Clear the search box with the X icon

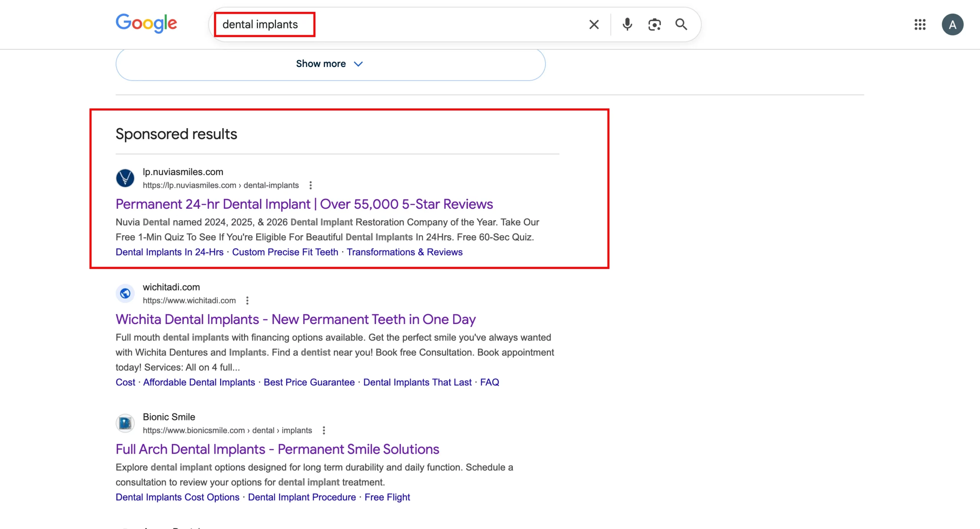tap(594, 24)
